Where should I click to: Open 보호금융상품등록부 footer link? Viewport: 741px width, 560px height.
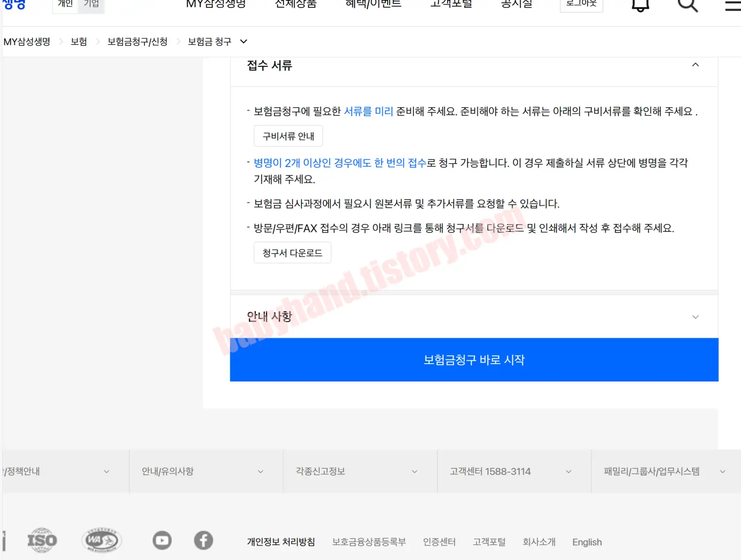(x=369, y=542)
